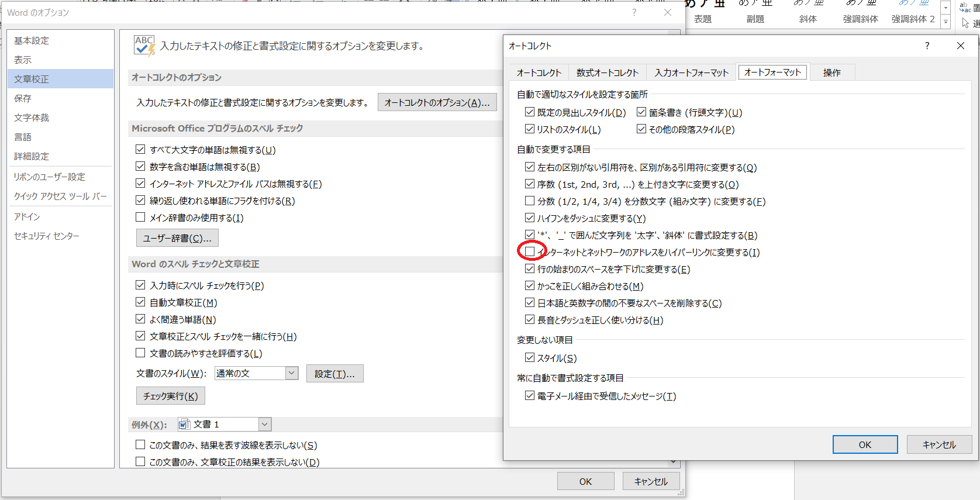Open クイック アクセス ツール バー category
980x500 pixels.
(x=60, y=196)
